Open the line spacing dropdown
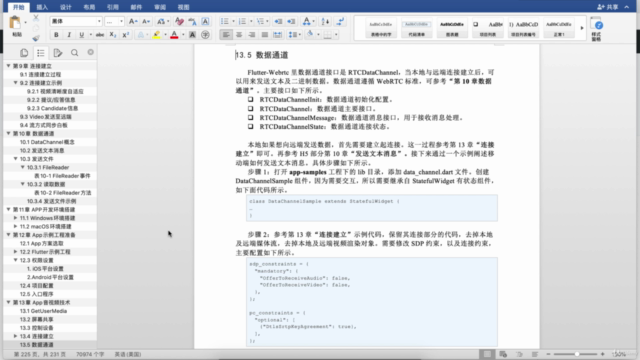 (295, 35)
